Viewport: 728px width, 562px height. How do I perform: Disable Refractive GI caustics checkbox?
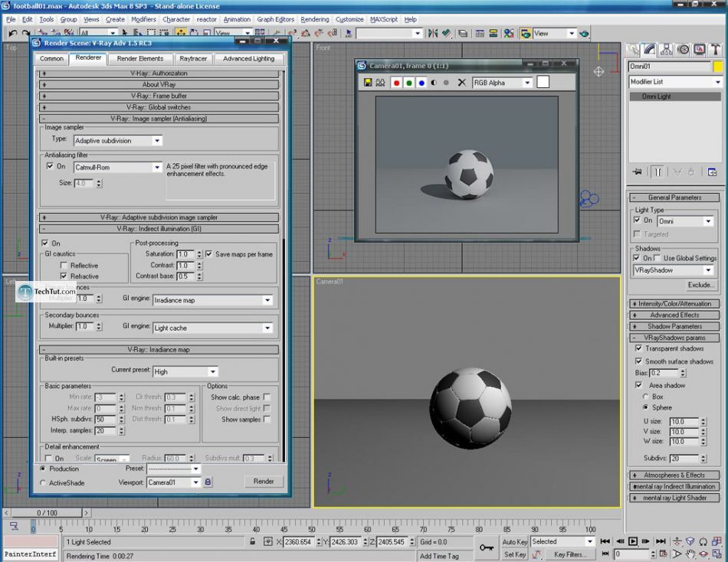click(64, 276)
